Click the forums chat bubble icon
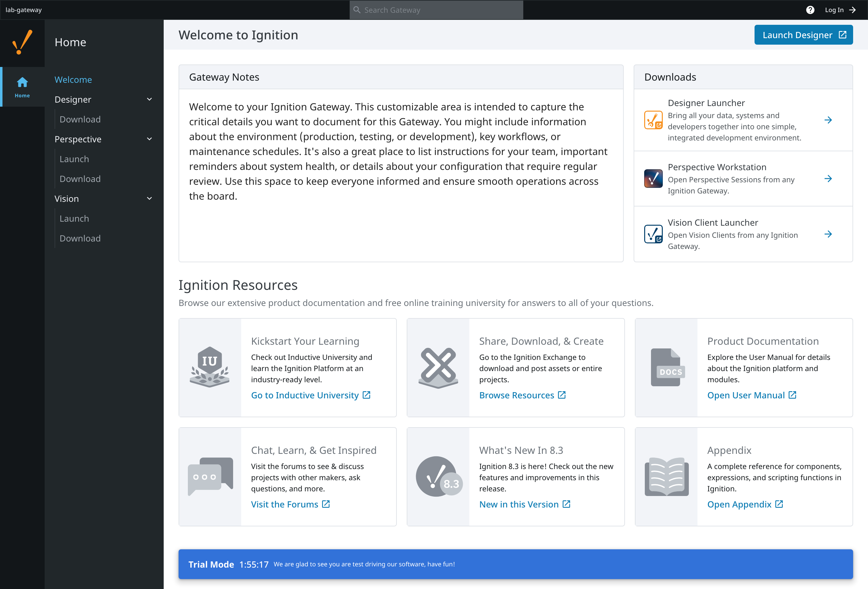 click(210, 476)
